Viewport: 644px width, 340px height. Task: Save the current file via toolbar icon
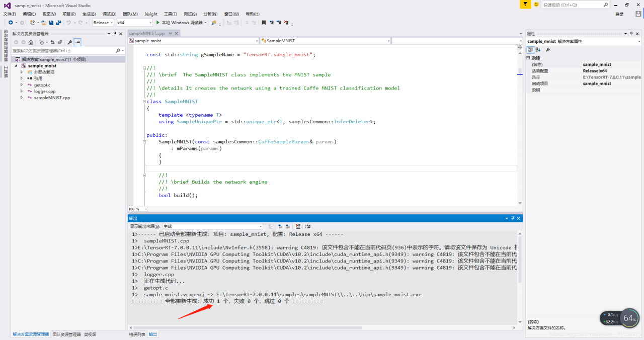[51, 23]
